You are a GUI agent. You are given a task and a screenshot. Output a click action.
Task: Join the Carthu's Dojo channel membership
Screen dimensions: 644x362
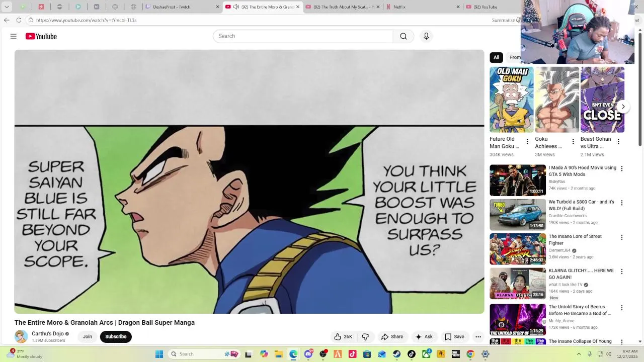pyautogui.click(x=88, y=337)
